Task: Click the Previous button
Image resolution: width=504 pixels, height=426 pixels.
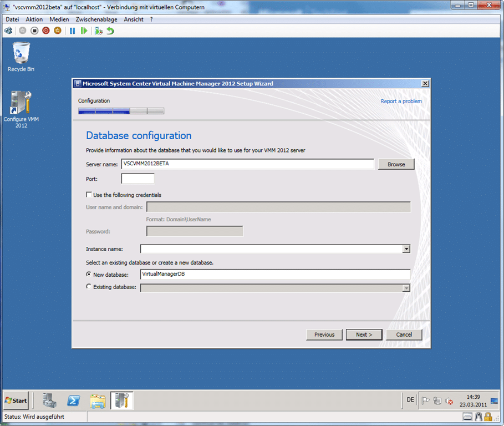Action: pos(324,334)
